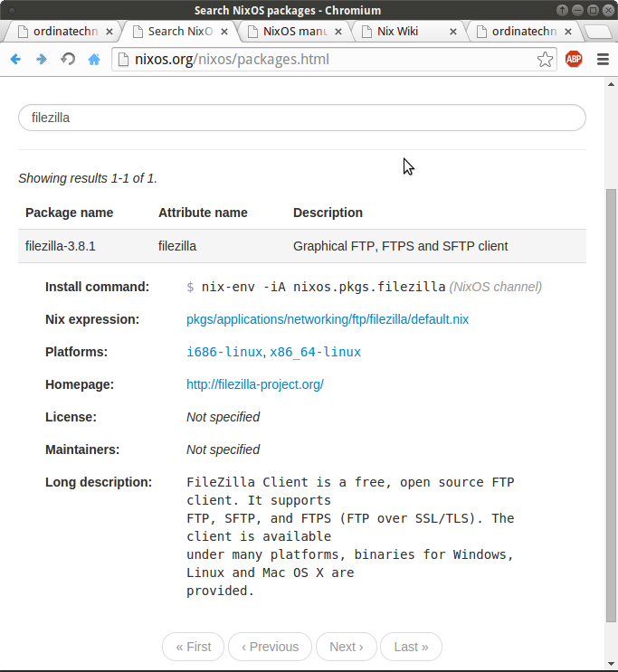Image resolution: width=618 pixels, height=672 pixels.
Task: Open the i686-linux platform link
Action: (224, 352)
